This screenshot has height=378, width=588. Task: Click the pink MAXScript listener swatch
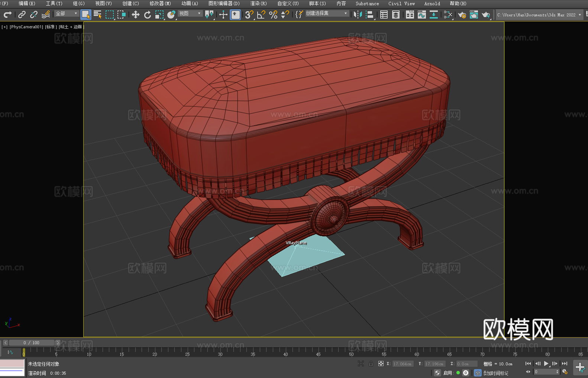point(12,364)
